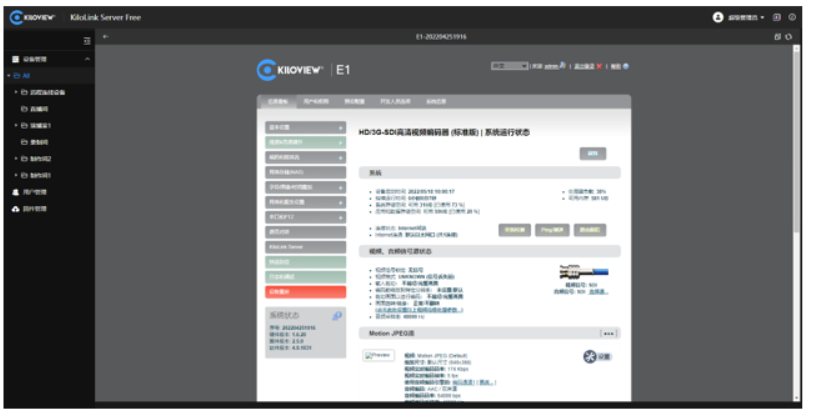Collapse the left sidebar with the fold icon

pyautogui.click(x=87, y=41)
